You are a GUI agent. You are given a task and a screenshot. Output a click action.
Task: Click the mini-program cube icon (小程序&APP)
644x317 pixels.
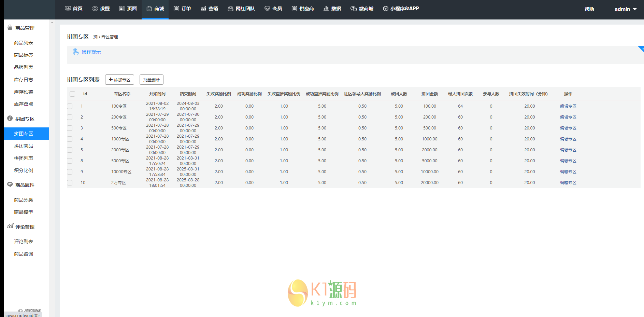point(385,9)
